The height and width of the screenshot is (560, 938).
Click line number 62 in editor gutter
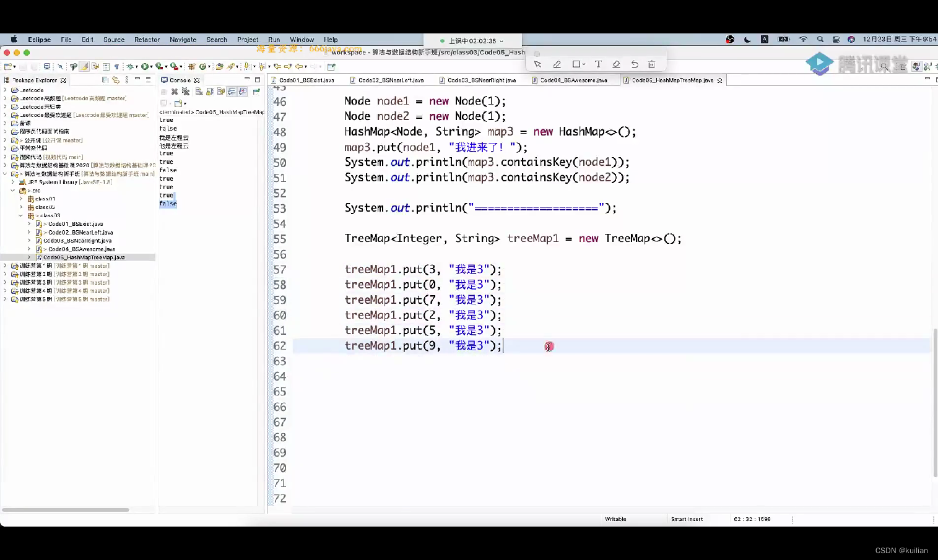pos(280,346)
